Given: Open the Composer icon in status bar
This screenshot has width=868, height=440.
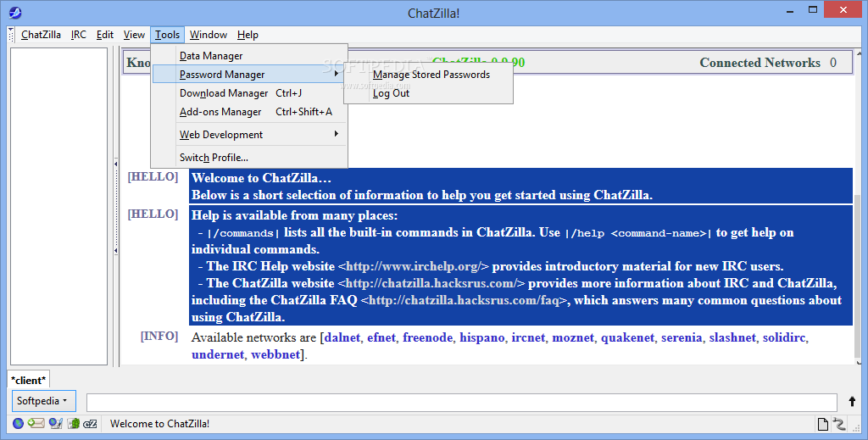Looking at the screenshot, I should [x=55, y=423].
